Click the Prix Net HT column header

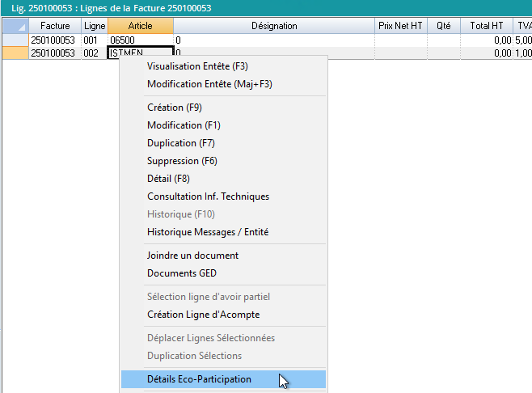(399, 26)
